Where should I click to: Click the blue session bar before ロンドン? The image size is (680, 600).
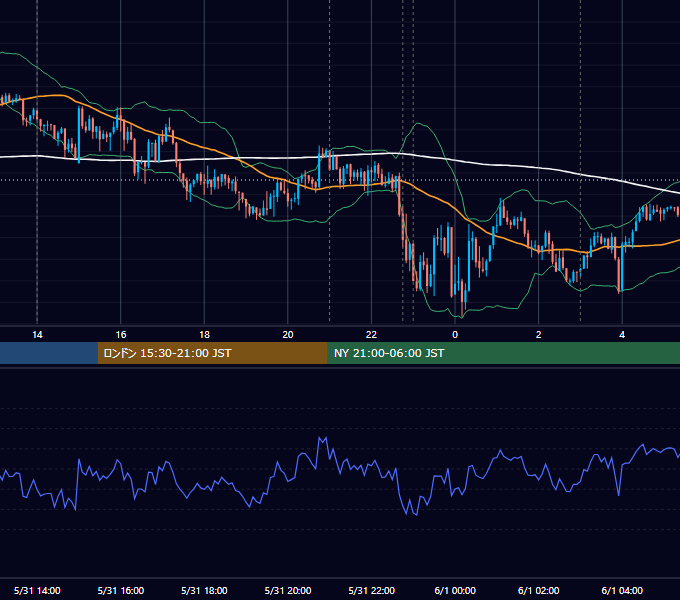(49, 353)
